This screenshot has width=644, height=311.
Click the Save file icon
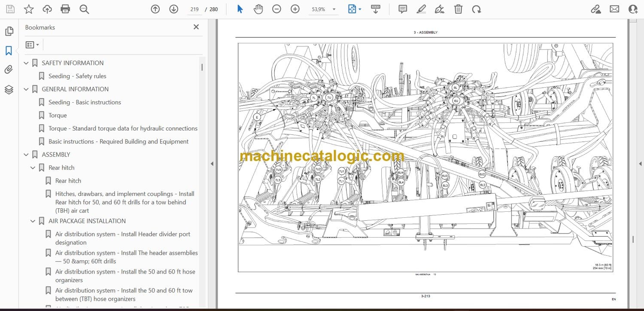[x=10, y=9]
